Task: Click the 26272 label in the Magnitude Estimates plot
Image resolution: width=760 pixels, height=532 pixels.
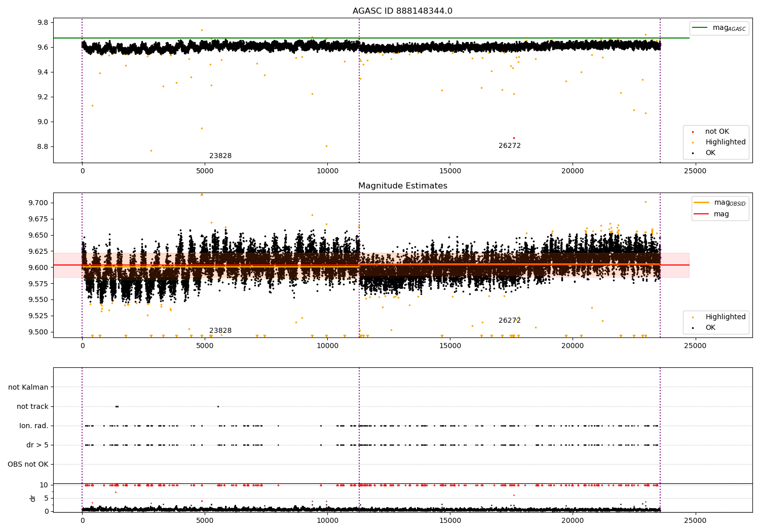Action: click(x=509, y=321)
